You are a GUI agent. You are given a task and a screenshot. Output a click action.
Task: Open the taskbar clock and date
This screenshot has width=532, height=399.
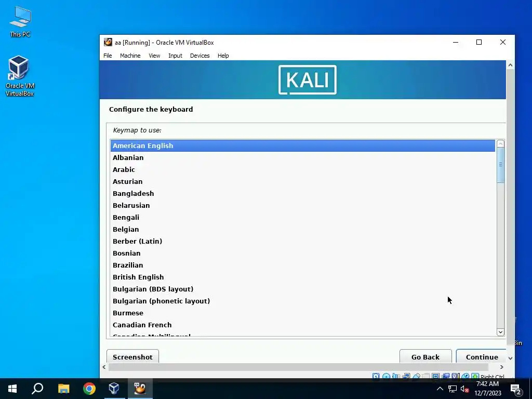487,389
